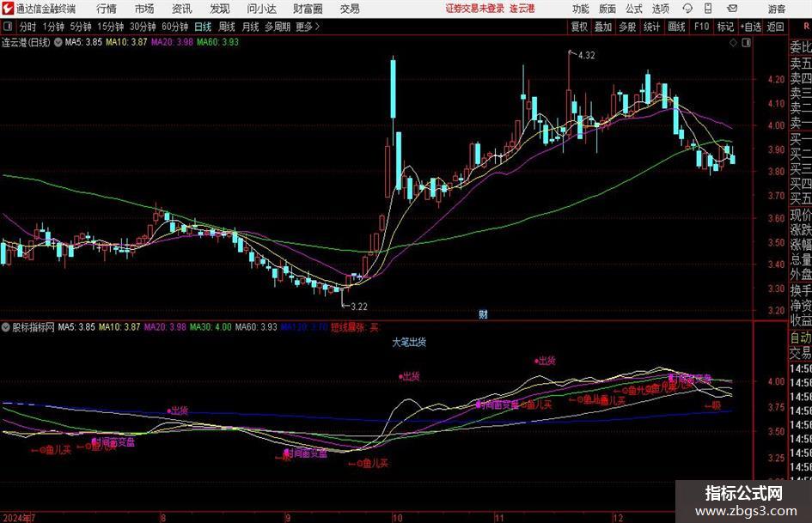
Task: Switch to the 30分钟 period tab
Action: tap(143, 27)
